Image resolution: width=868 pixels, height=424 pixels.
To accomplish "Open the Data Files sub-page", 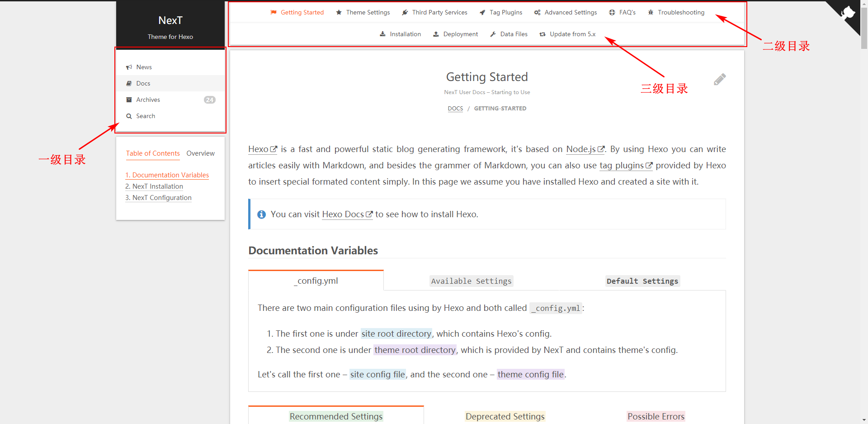I will pos(509,34).
